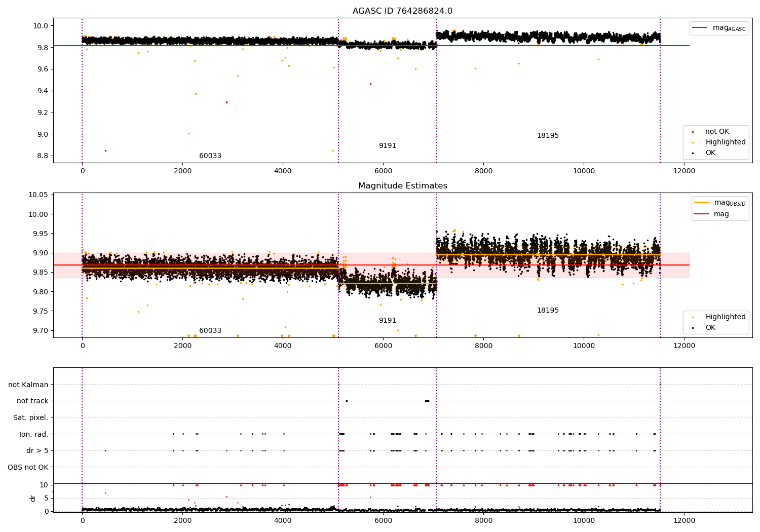Image resolution: width=760 pixels, height=532 pixels.
Task: Click the orange line sample in middle legend
Action: pos(702,203)
